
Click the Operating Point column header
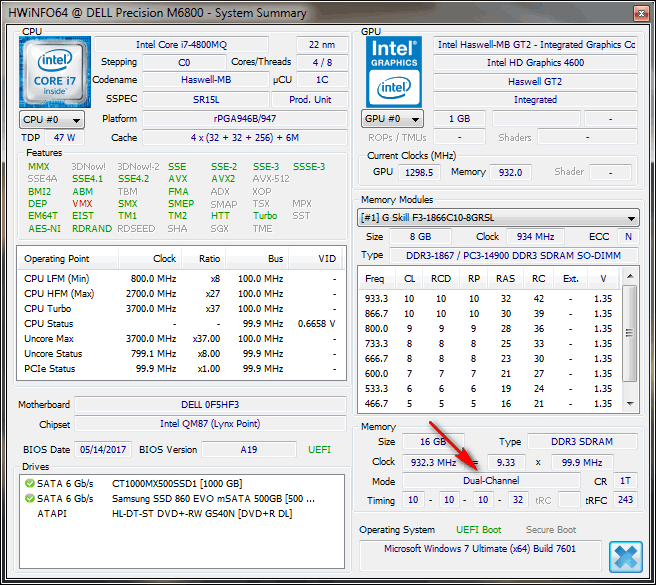pyautogui.click(x=67, y=259)
